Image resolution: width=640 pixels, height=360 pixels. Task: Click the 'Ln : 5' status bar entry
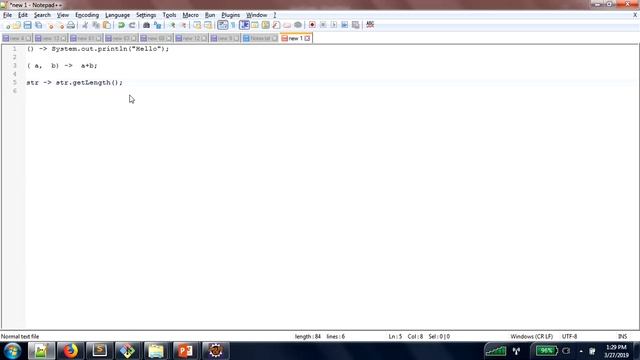[395, 337]
